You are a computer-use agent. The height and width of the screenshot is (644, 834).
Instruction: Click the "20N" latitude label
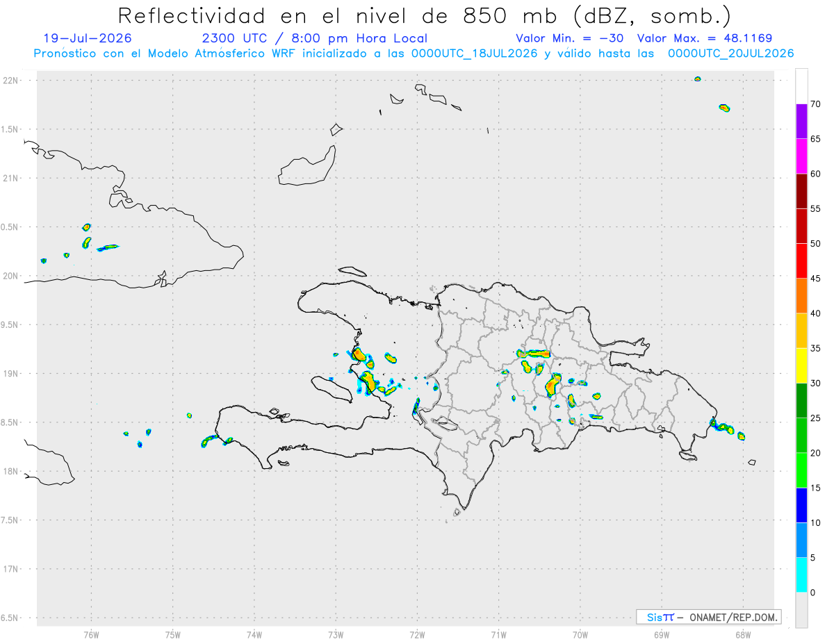[x=11, y=276]
